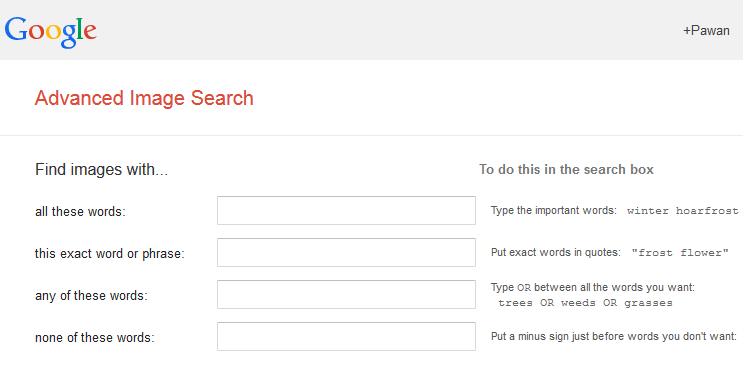Screen dimensions: 743x375
Task: Click the 'Type OR between all the words' tip
Action: (593, 287)
